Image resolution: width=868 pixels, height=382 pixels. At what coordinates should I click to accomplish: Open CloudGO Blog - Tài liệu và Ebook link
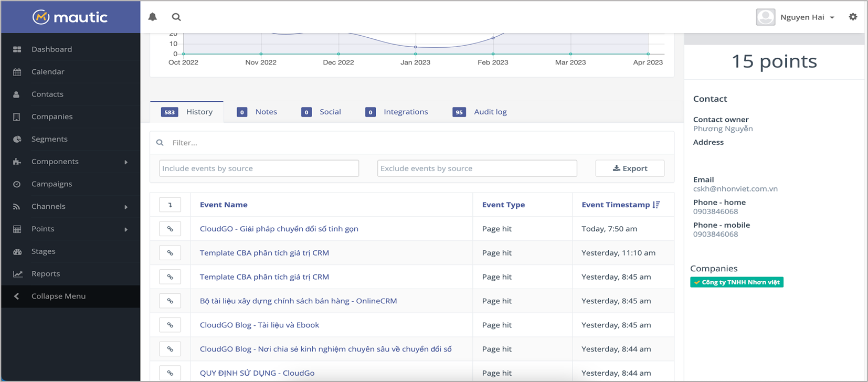[x=259, y=325]
